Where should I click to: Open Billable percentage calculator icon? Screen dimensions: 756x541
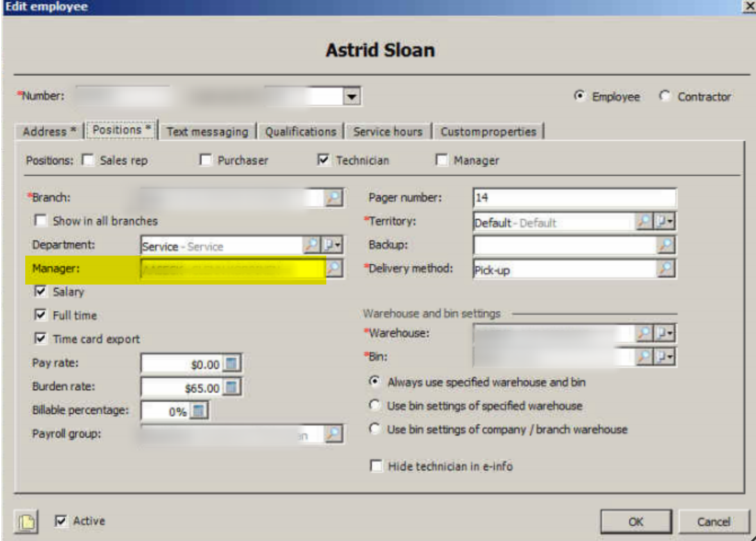tap(199, 411)
